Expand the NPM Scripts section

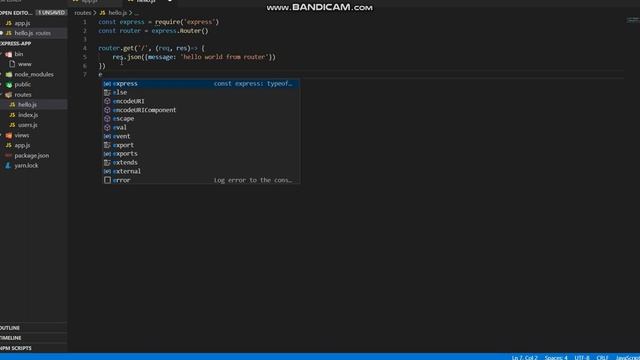pyautogui.click(x=33, y=348)
